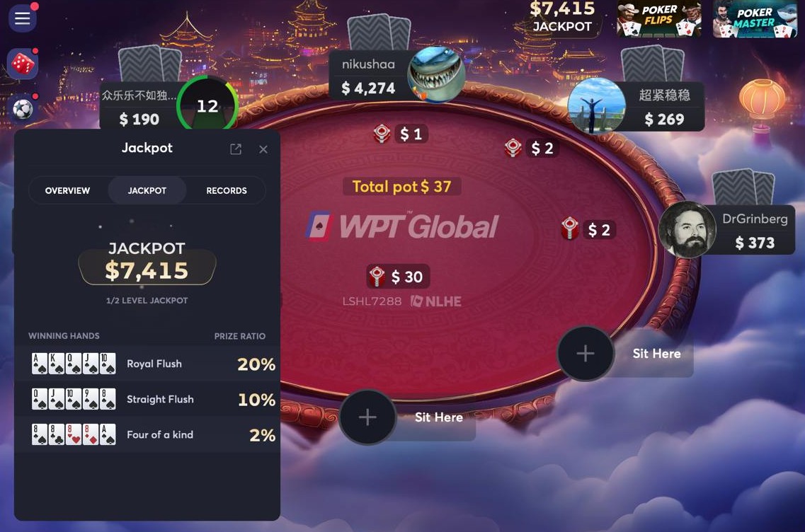Click nikushaa's shark avatar

[x=436, y=74]
